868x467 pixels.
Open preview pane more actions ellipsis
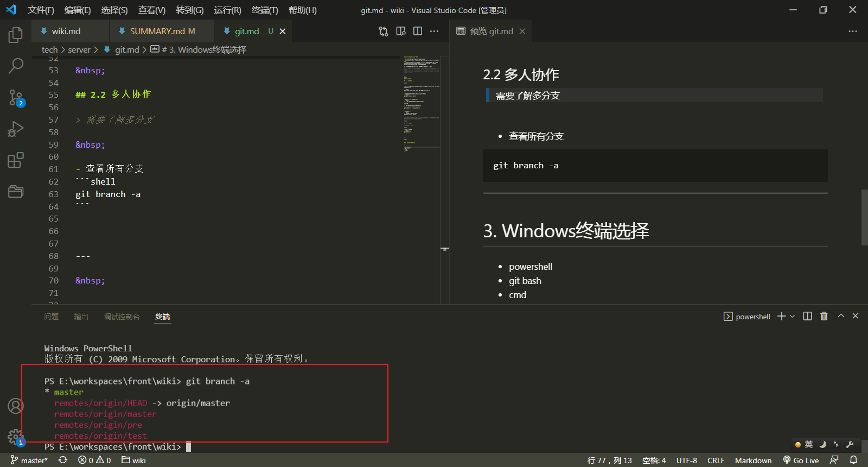point(853,31)
